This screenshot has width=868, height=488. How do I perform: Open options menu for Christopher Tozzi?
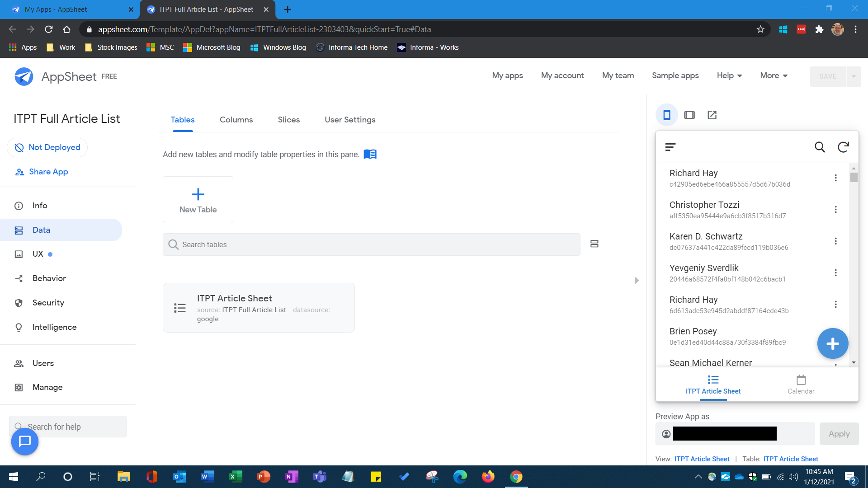[x=835, y=209]
